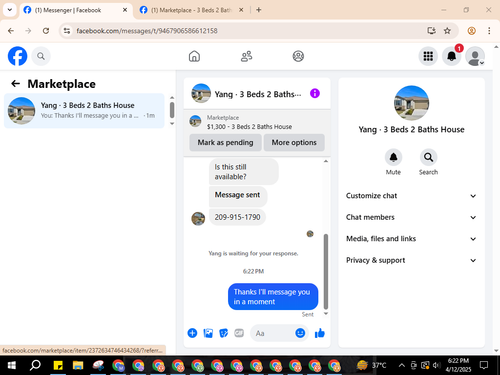500x375 pixels.
Task: Open the Facebook menu grid icon
Action: point(428,56)
